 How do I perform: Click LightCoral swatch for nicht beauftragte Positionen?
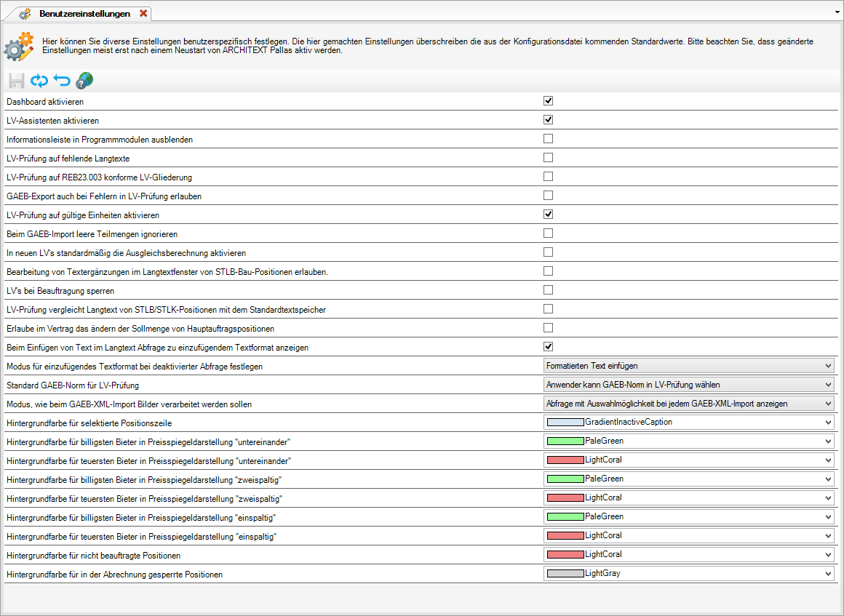[565, 555]
